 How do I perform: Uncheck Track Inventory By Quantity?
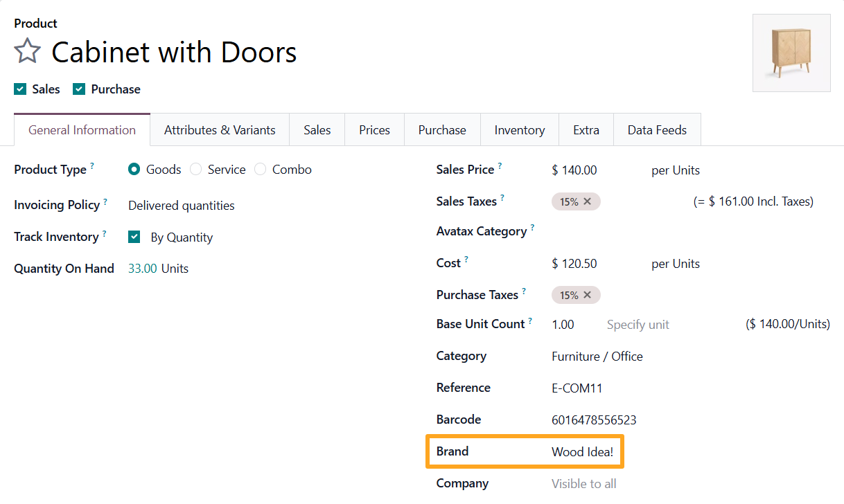click(x=134, y=237)
